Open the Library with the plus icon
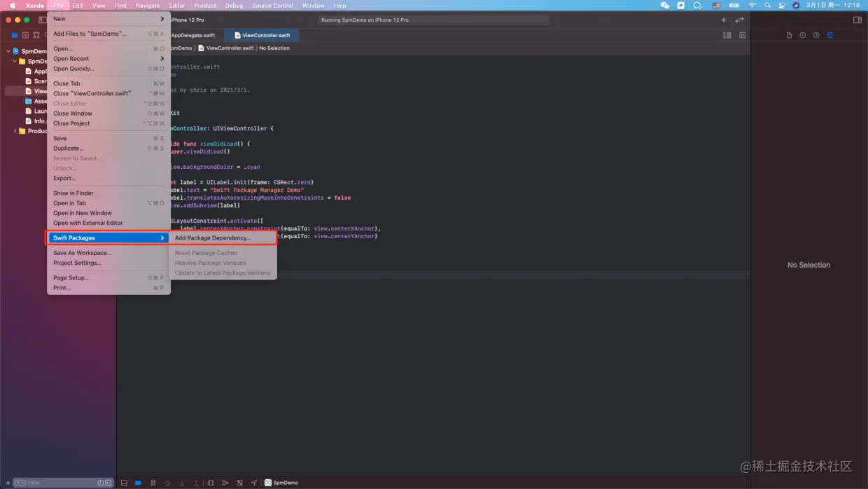 724,20
